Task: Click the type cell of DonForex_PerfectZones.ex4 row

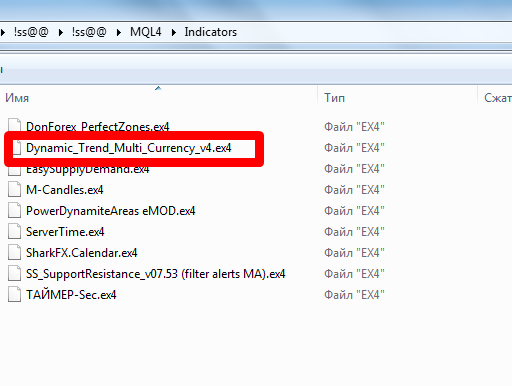Action: point(354,127)
